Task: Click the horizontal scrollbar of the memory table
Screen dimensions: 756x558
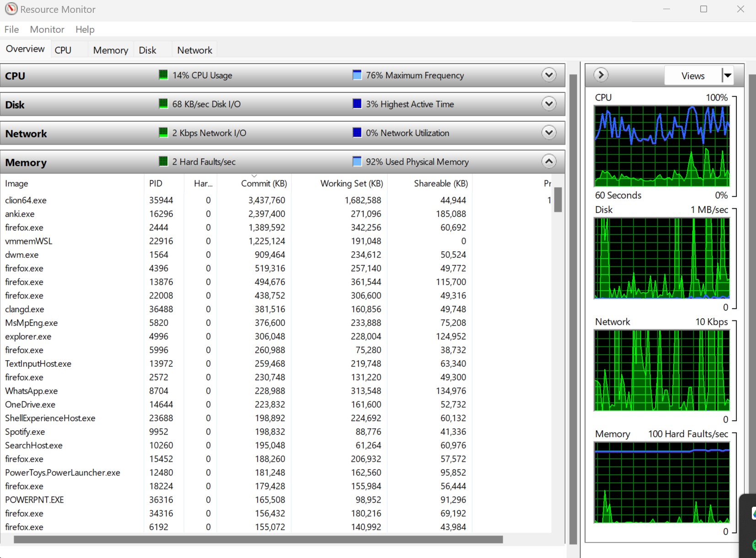Action: [258, 540]
